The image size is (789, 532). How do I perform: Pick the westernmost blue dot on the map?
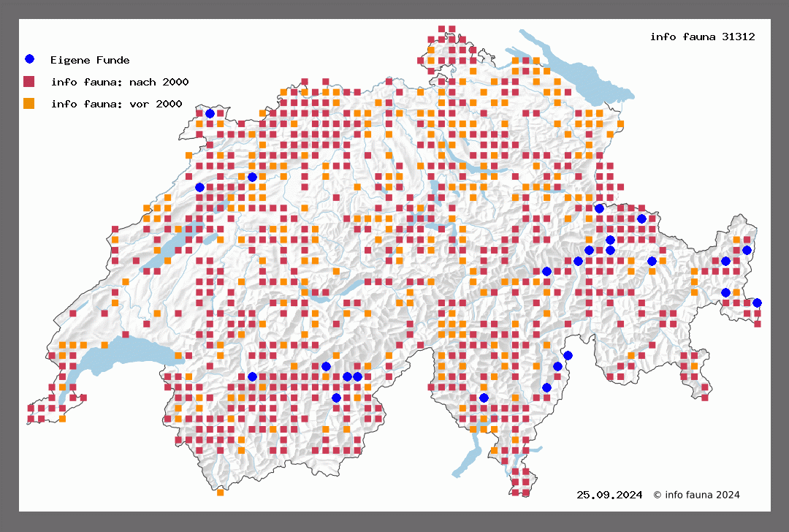click(199, 187)
